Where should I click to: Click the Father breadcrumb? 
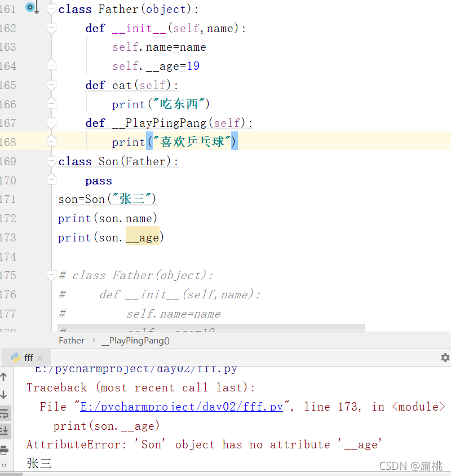pos(71,340)
